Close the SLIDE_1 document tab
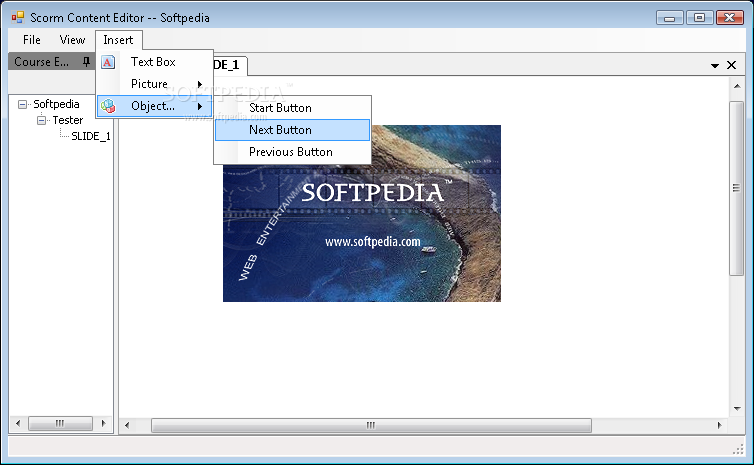The height and width of the screenshot is (465, 754). (731, 65)
